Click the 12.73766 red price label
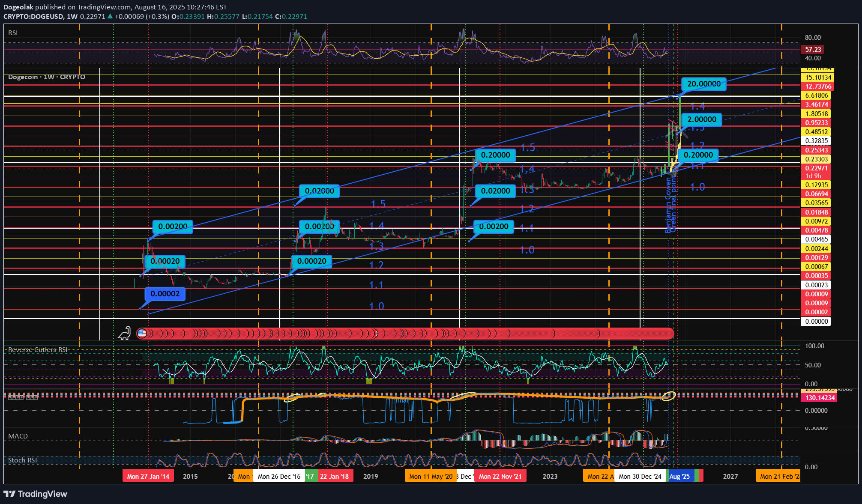 click(x=817, y=86)
